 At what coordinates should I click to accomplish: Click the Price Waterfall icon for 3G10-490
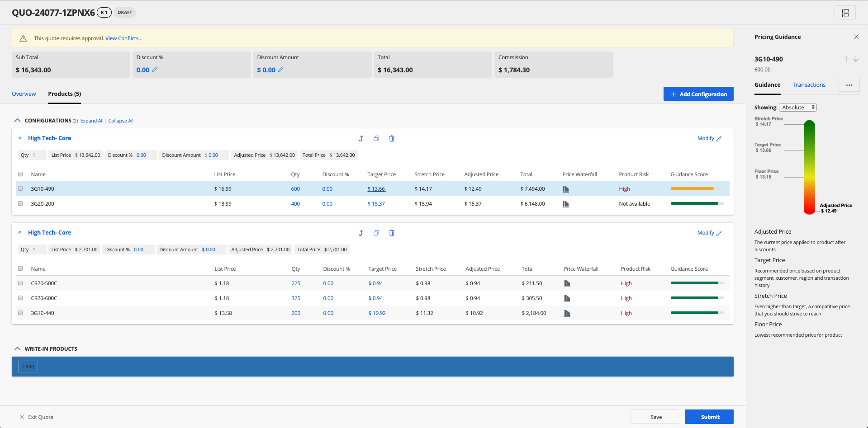click(x=565, y=189)
